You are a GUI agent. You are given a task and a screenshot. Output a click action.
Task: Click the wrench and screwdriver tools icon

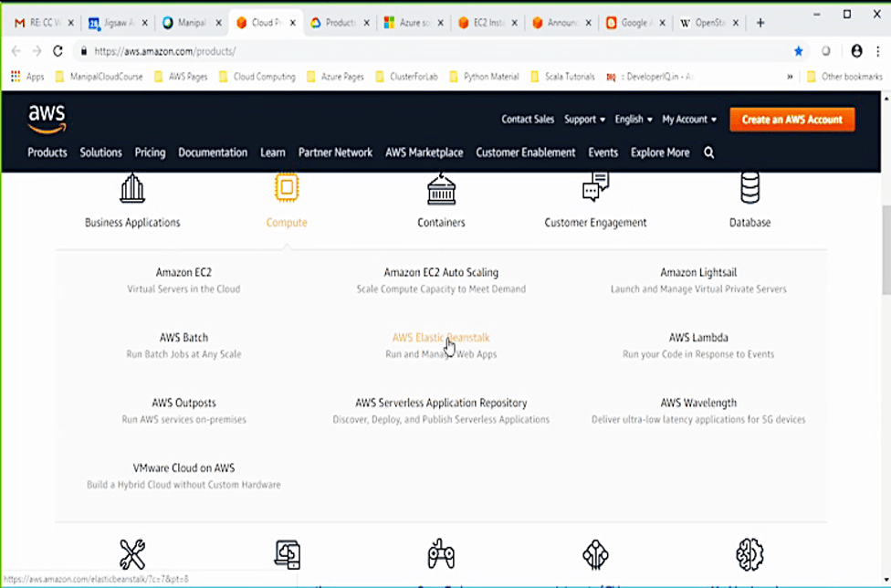132,553
